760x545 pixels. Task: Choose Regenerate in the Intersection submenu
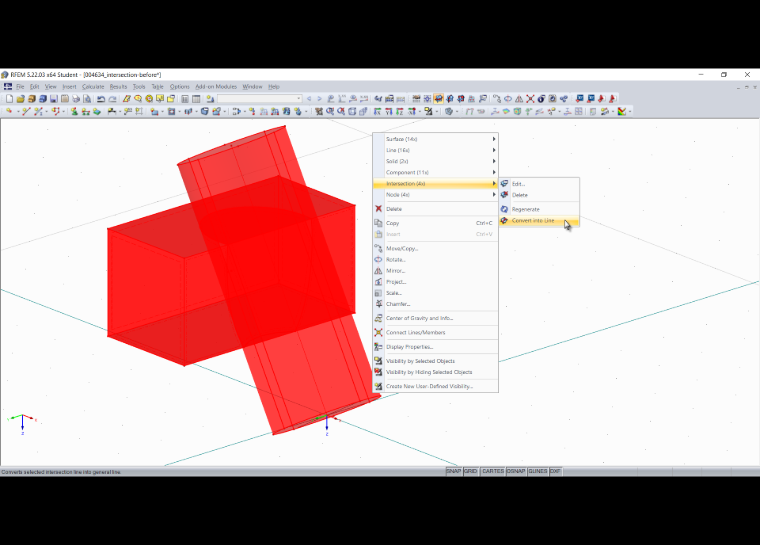(x=539, y=209)
